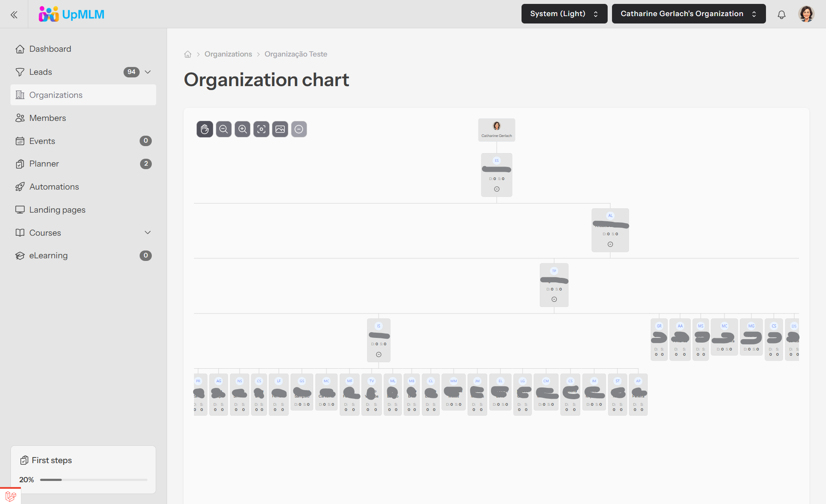The image size is (826, 504).
Task: Collapse the TP node children
Action: (554, 299)
